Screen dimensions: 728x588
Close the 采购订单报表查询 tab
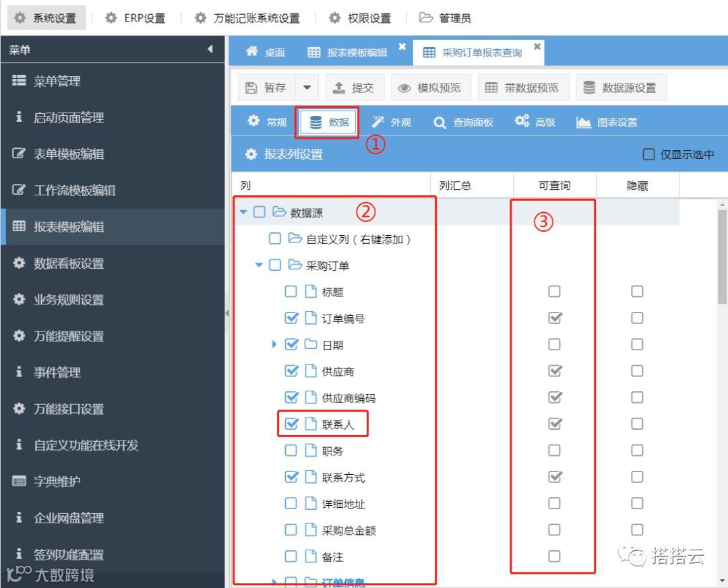[537, 46]
